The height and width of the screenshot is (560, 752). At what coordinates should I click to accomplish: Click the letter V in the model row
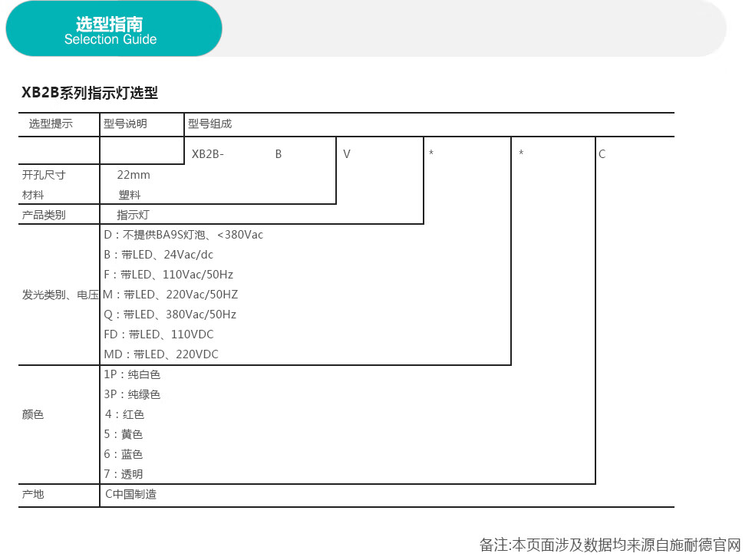click(x=347, y=154)
